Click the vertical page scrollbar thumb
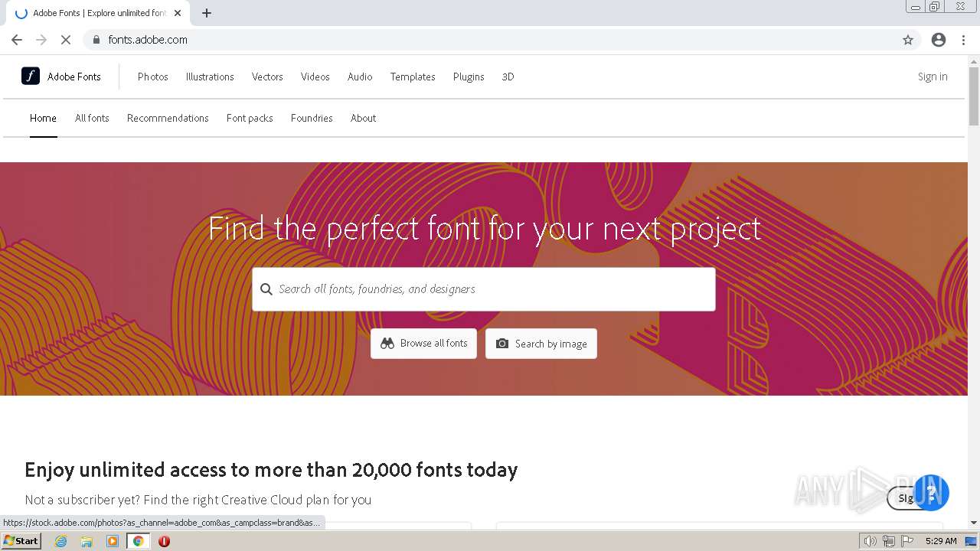The image size is (980, 551). coord(974,96)
